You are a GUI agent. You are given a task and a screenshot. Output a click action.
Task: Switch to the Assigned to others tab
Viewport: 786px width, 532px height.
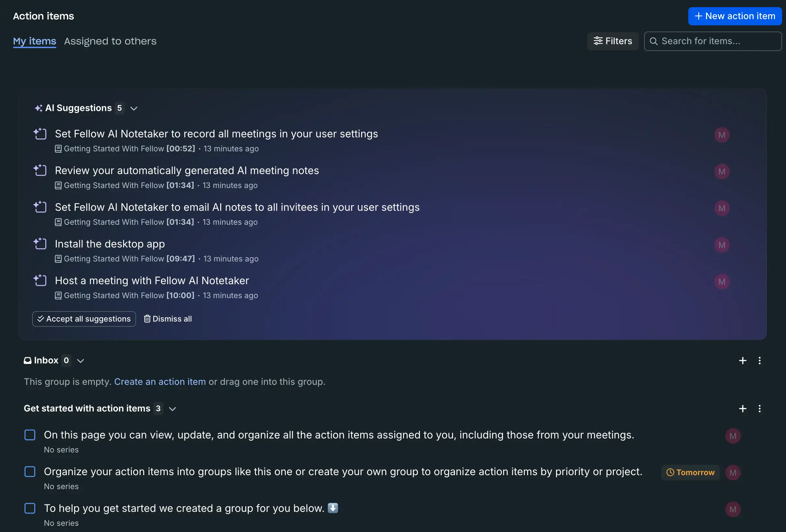(111, 41)
